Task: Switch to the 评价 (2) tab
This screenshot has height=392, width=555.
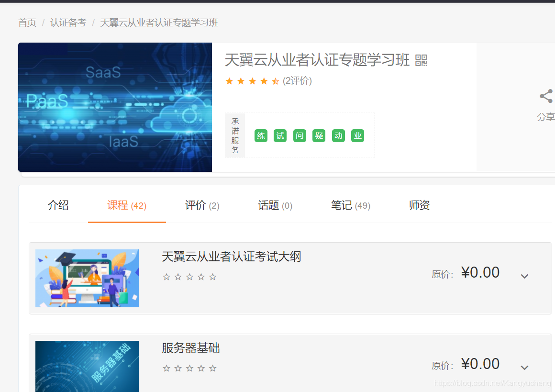Action: tap(202, 205)
